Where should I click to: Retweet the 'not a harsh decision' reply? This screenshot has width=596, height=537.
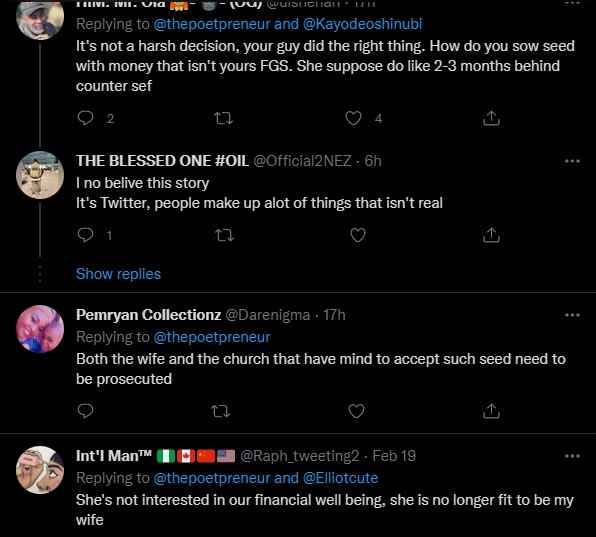[x=224, y=119]
